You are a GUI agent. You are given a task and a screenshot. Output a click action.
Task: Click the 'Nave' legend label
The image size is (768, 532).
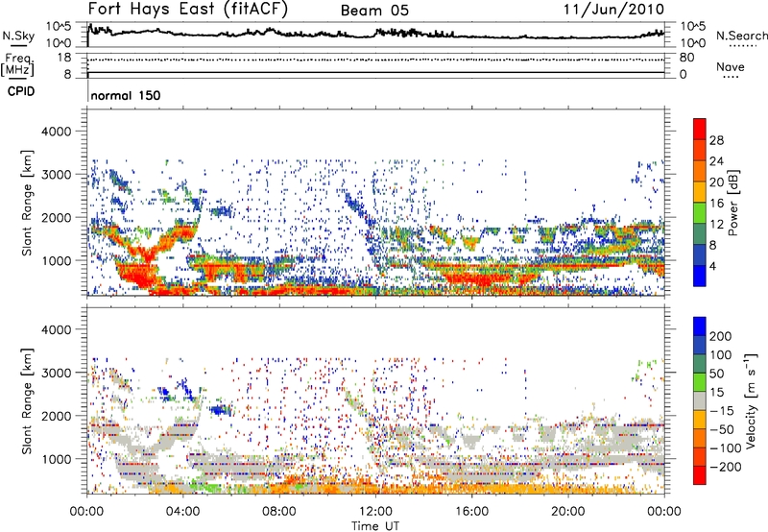click(x=730, y=66)
